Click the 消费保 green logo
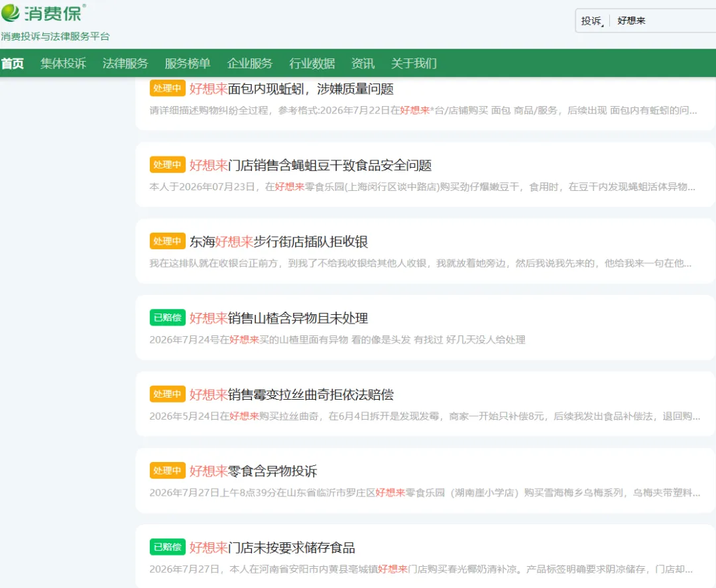 [44, 13]
